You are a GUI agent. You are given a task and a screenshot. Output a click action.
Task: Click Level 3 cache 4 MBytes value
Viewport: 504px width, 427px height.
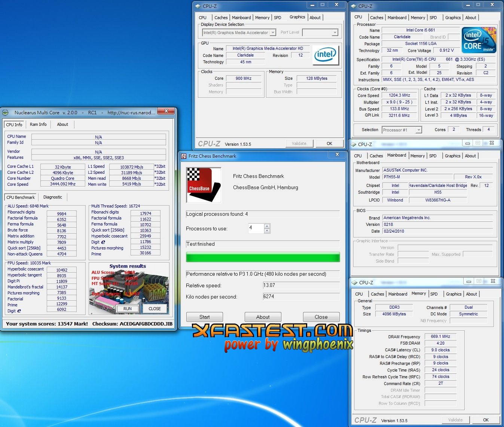pyautogui.click(x=458, y=115)
